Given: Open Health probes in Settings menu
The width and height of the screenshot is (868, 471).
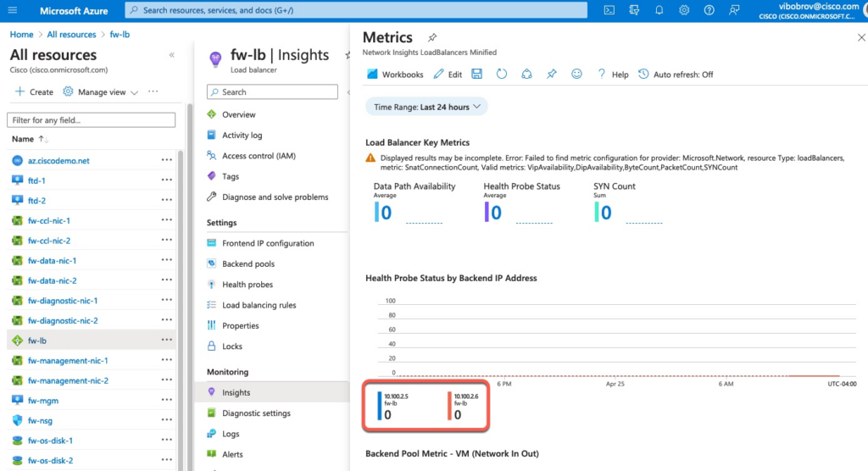Looking at the screenshot, I should (x=247, y=285).
